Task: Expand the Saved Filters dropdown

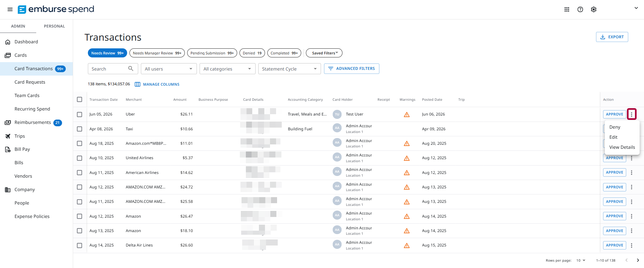Action: click(x=324, y=53)
